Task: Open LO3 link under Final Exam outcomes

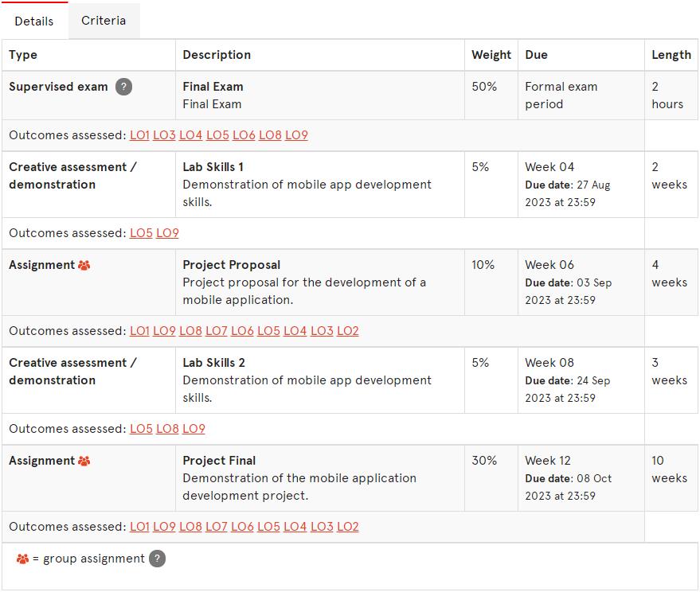Action: pyautogui.click(x=164, y=135)
